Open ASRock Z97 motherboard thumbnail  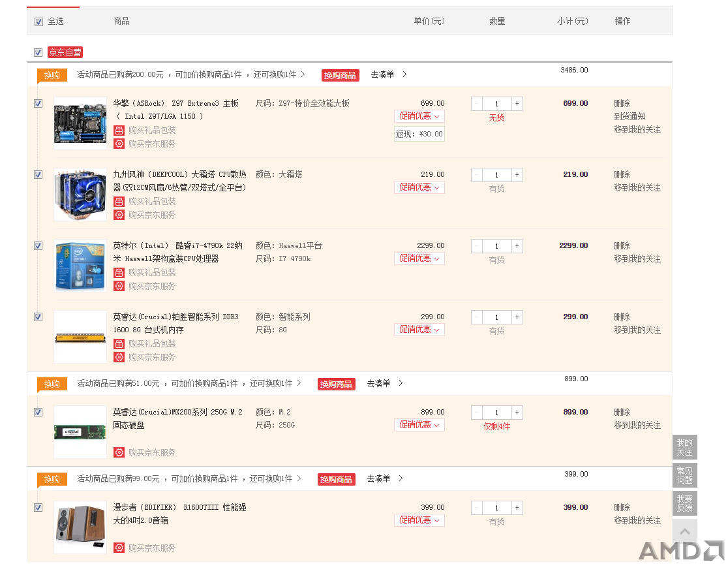tap(80, 123)
